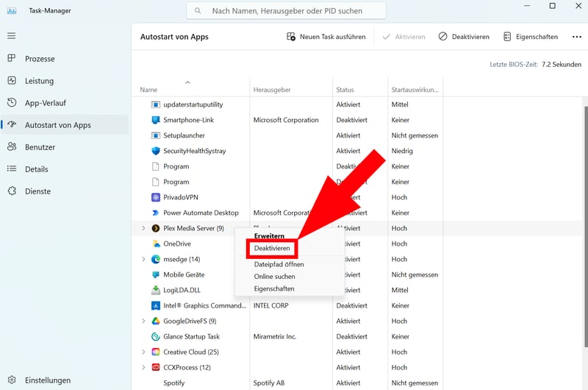
Task: Expand the Plex Media Server group
Action: pos(143,228)
